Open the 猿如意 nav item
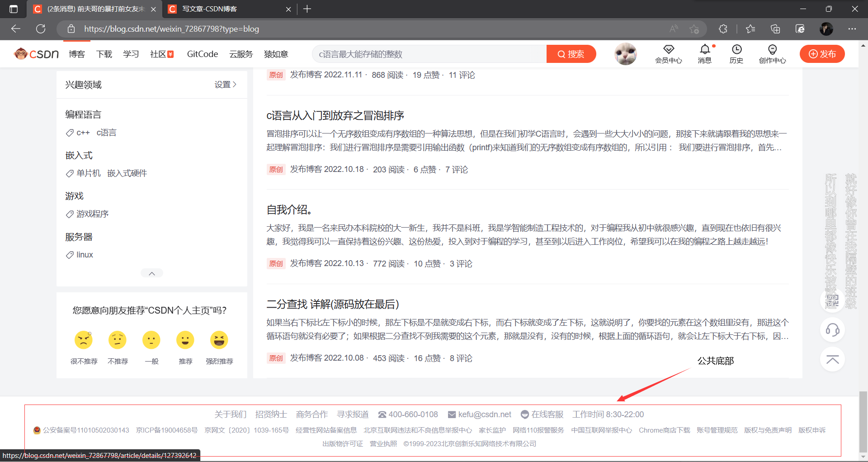Screen dimensions: 868x462 click(276, 54)
